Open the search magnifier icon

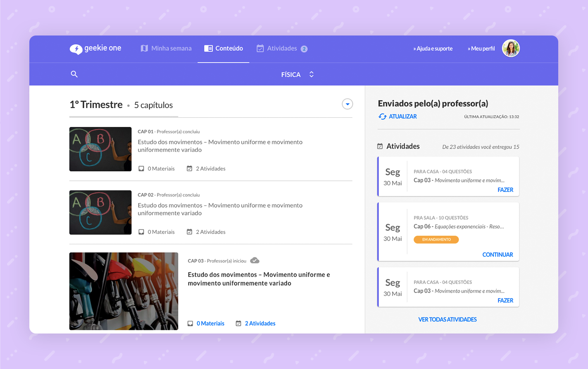tap(74, 74)
